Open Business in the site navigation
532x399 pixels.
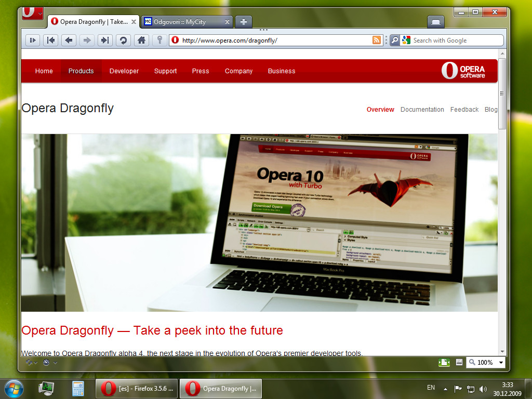(282, 71)
